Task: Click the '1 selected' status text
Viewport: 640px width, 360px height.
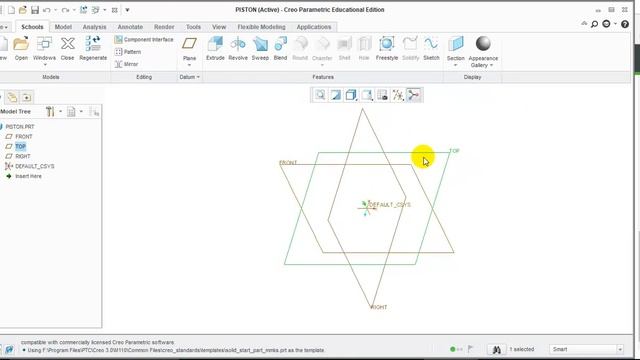Action: click(522, 349)
